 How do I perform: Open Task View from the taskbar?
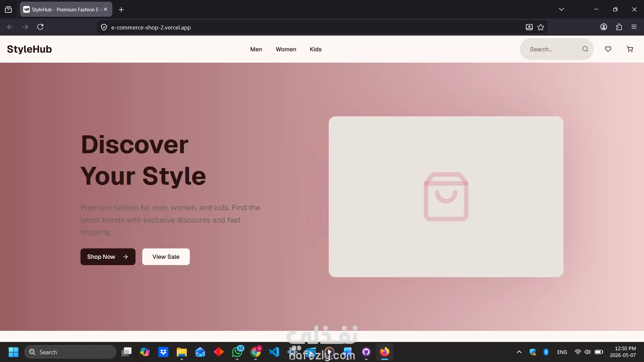pyautogui.click(x=126, y=352)
